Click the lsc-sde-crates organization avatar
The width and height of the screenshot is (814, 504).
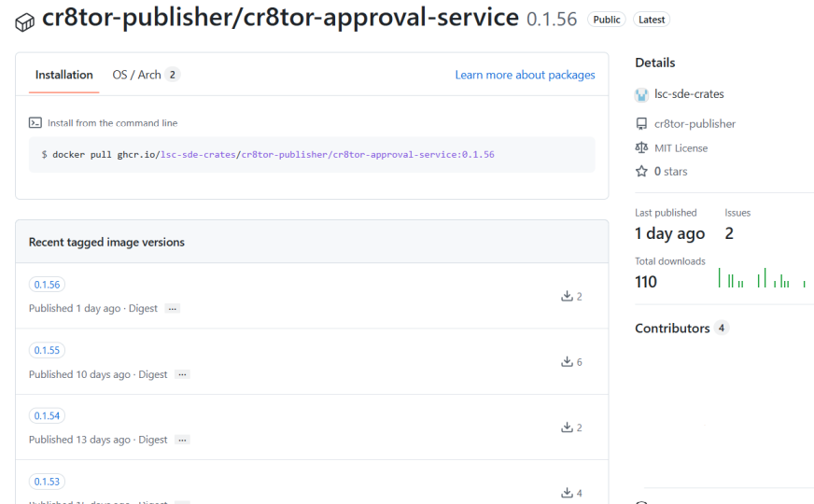coord(641,94)
